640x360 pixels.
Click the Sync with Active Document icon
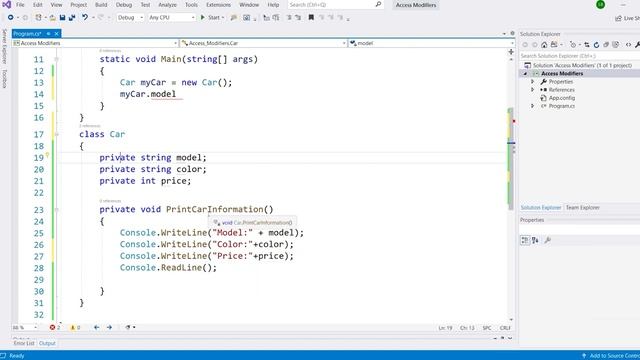(587, 44)
